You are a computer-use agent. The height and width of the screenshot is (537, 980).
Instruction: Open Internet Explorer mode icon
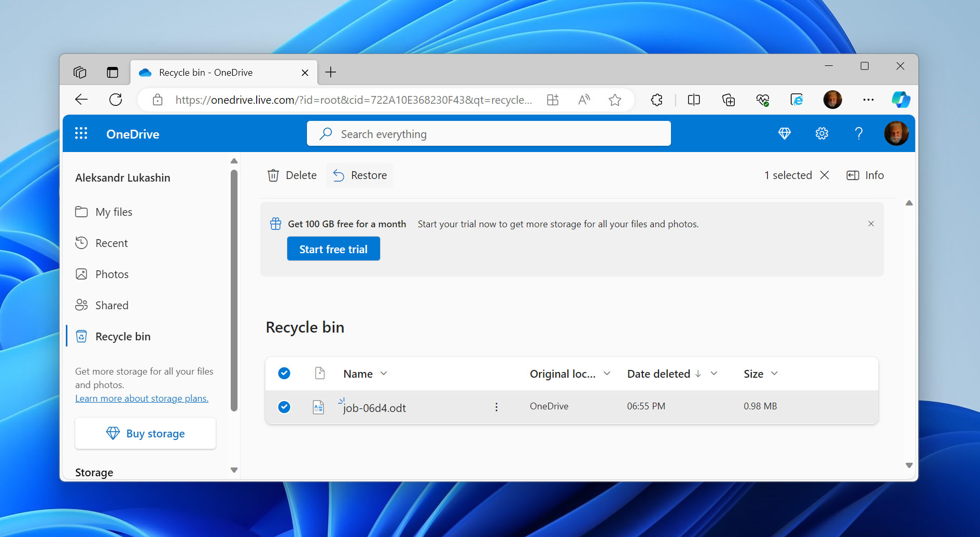pyautogui.click(x=797, y=100)
